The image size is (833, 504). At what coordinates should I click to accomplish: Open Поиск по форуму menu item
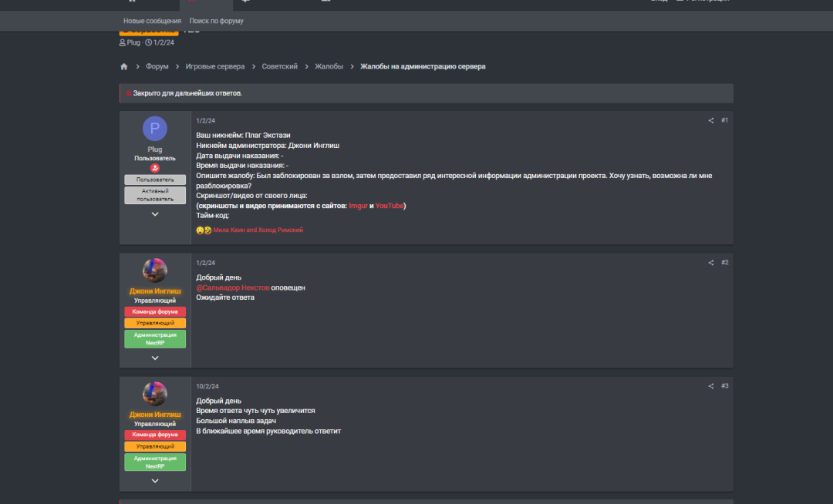pos(216,22)
